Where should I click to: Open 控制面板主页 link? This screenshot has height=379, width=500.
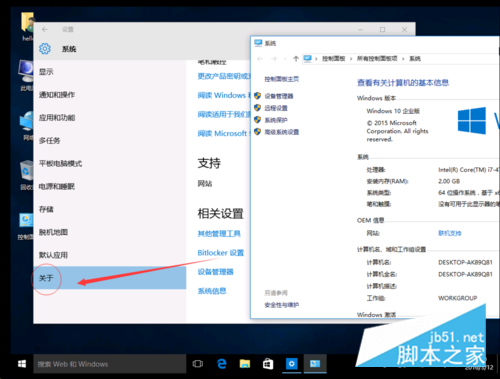coord(282,79)
